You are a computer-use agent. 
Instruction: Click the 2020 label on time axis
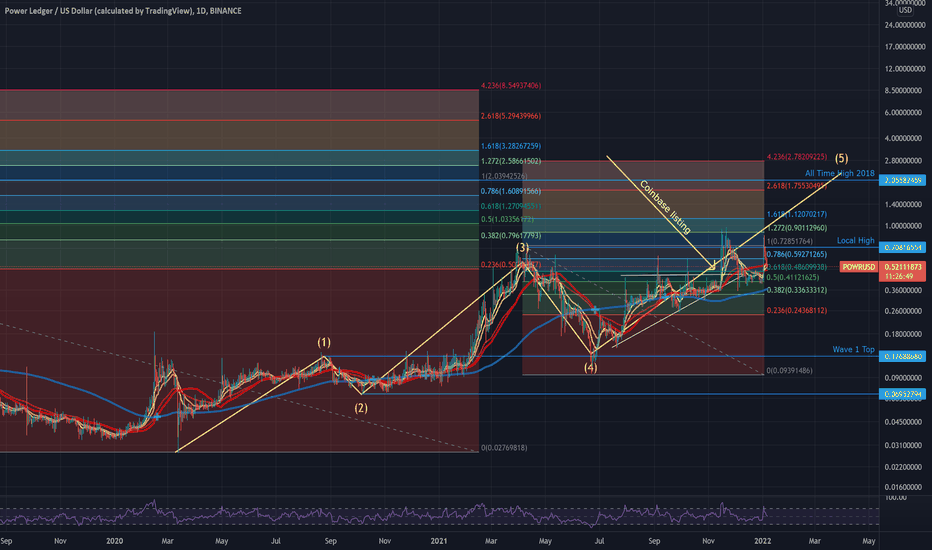pos(114,541)
